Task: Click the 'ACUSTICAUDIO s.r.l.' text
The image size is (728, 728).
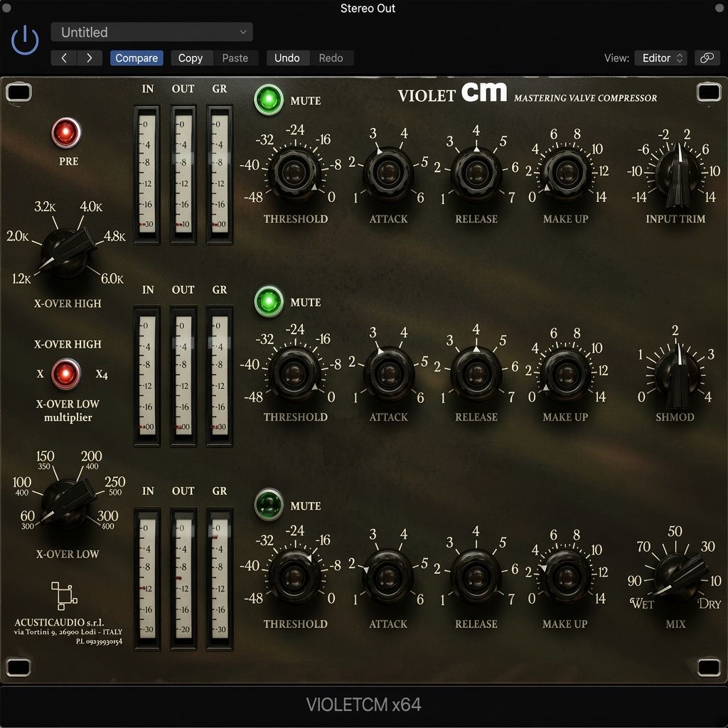Action: point(59,622)
